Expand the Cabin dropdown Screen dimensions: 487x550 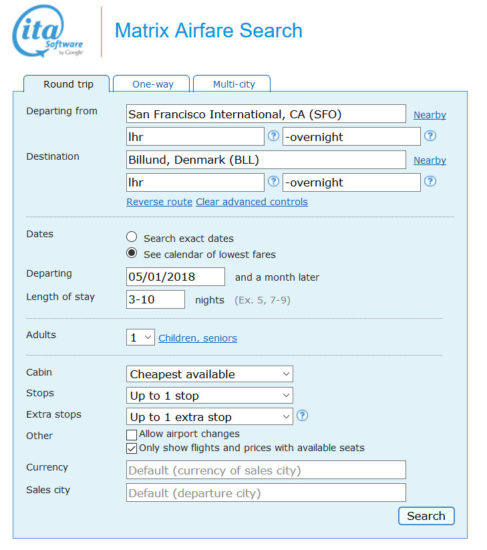[x=209, y=374]
